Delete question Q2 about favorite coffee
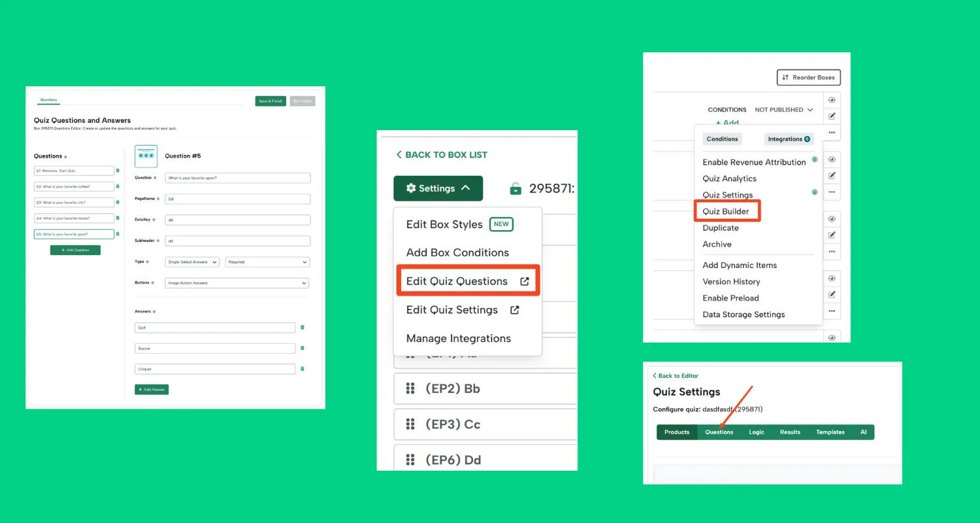980x523 pixels. click(118, 186)
